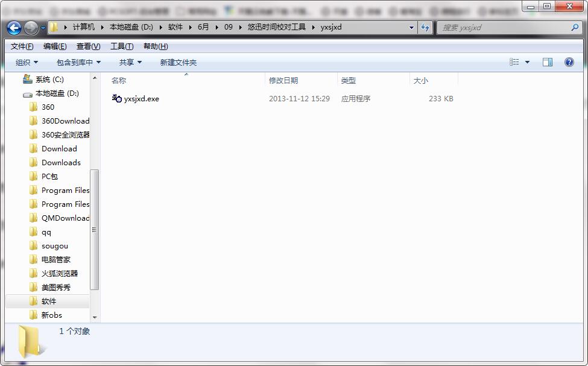Select 09 in the address breadcrumb

pos(229,27)
